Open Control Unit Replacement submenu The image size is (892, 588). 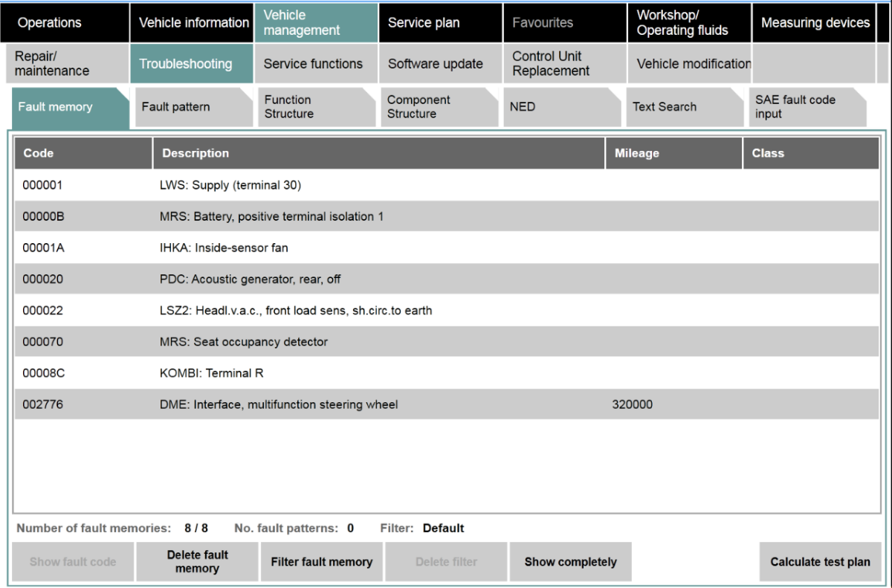564,63
